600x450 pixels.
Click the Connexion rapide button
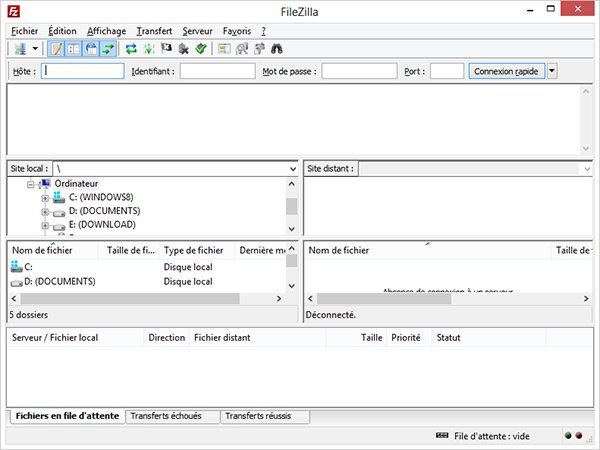coord(507,71)
